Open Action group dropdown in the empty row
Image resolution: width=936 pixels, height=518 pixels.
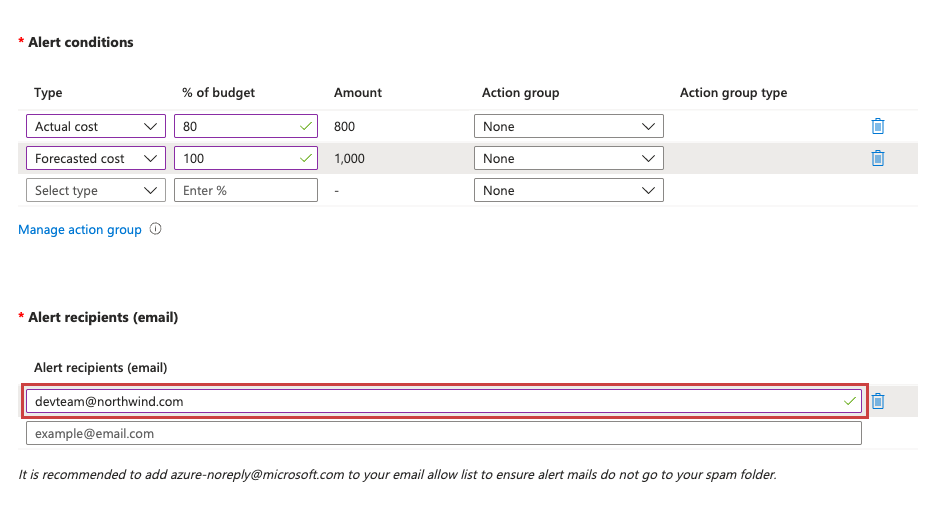click(x=568, y=190)
